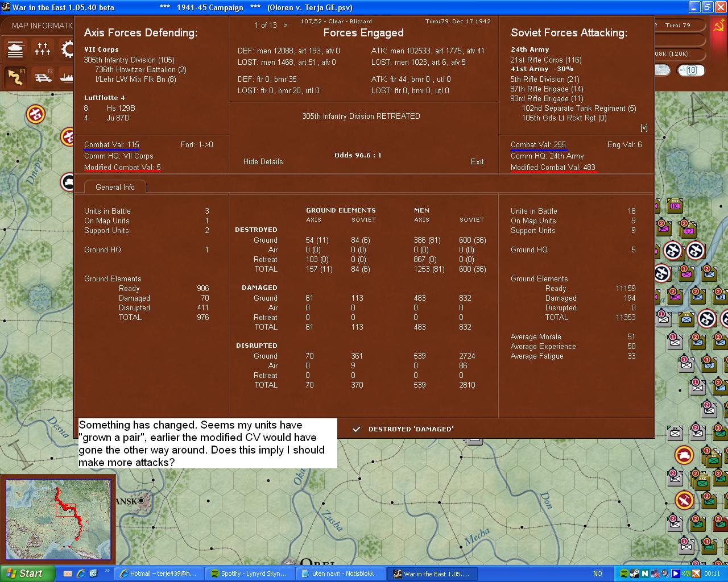Click the 10 weather indicator pill
728x582 pixels.
point(691,70)
